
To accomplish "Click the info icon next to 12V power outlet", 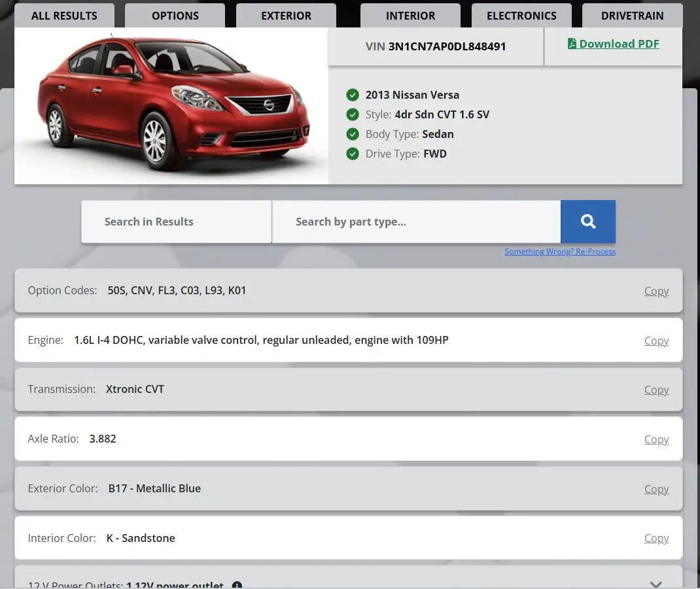I will click(x=237, y=585).
